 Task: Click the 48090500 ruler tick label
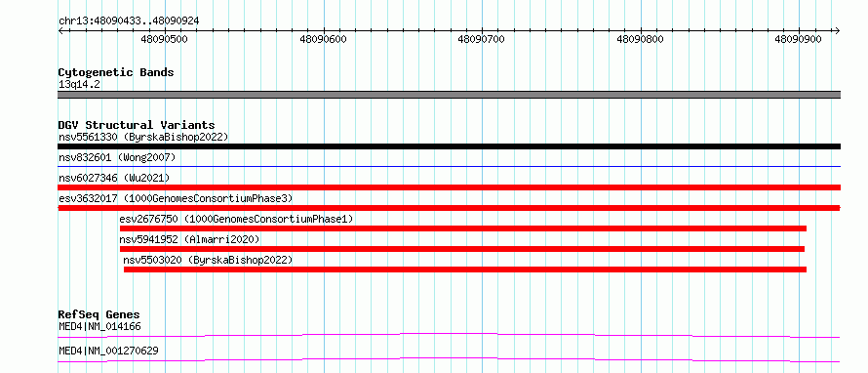click(165, 39)
